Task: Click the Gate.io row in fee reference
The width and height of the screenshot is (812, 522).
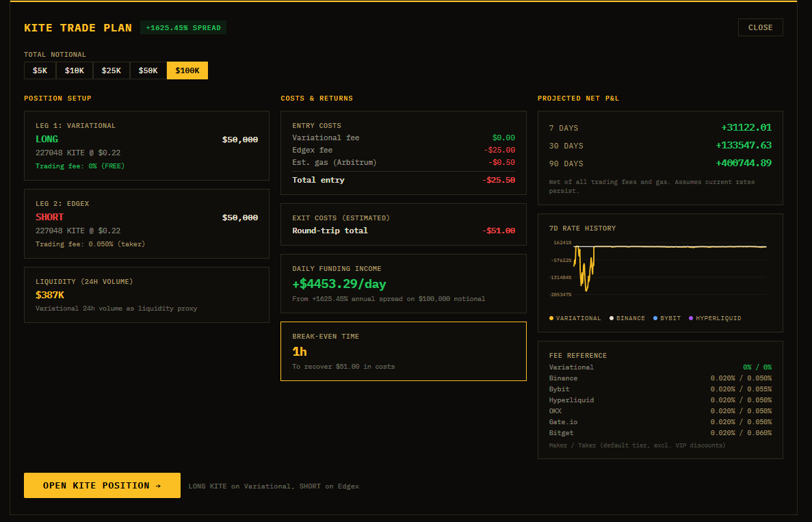Action: (x=660, y=422)
